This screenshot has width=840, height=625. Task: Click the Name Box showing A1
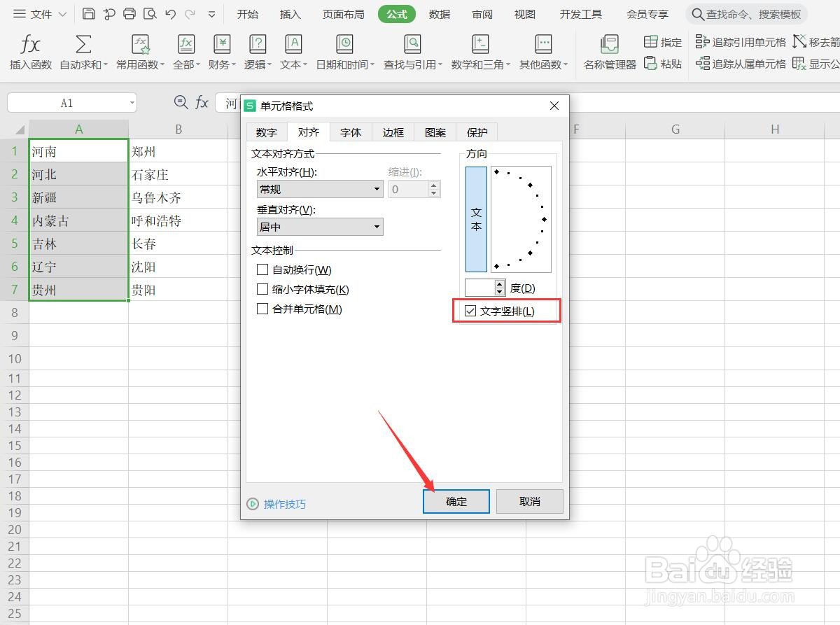click(66, 102)
